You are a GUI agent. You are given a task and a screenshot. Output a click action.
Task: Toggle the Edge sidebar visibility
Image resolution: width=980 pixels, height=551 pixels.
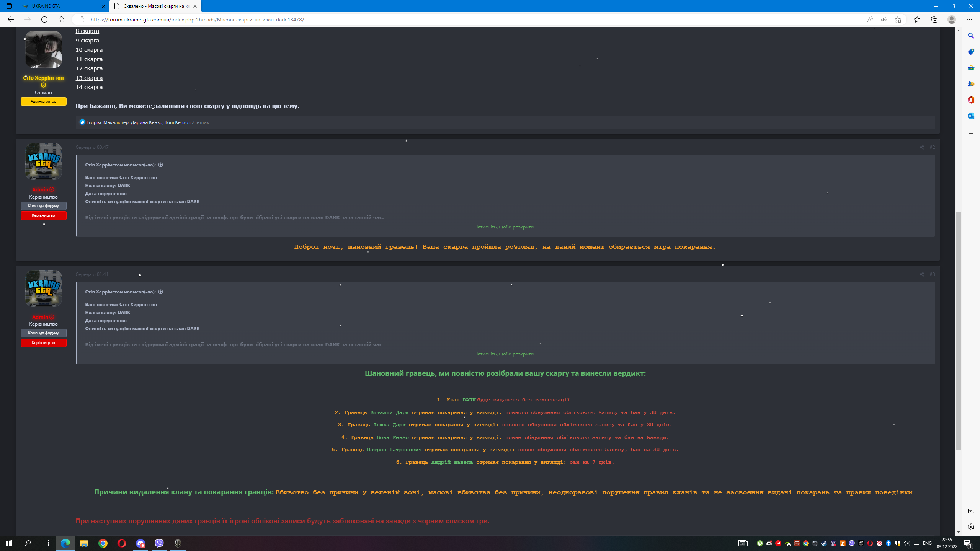pyautogui.click(x=971, y=511)
